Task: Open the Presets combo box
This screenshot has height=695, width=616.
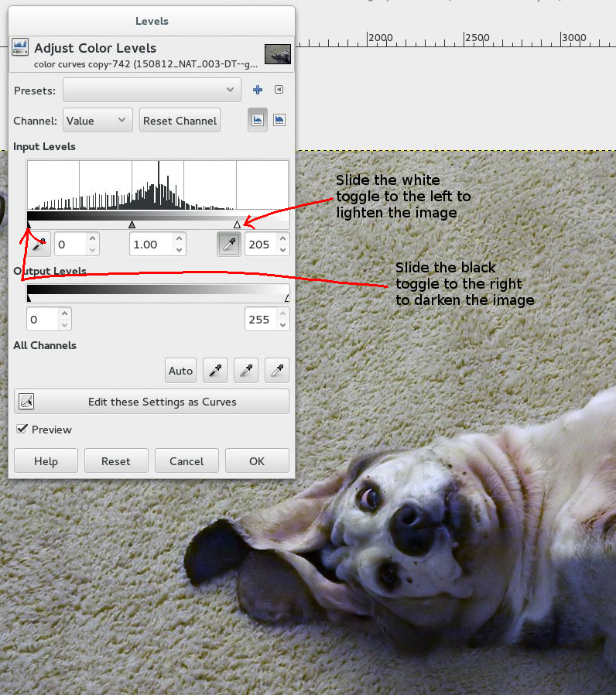Action: click(x=152, y=90)
